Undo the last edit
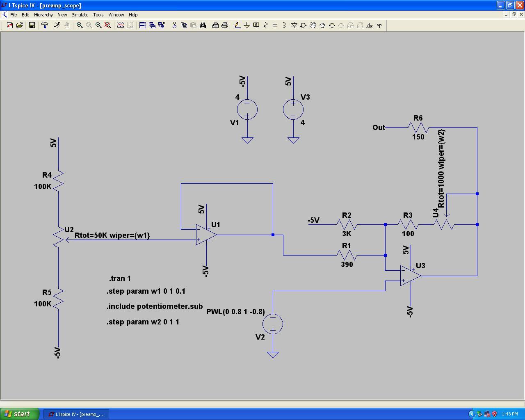 331,25
